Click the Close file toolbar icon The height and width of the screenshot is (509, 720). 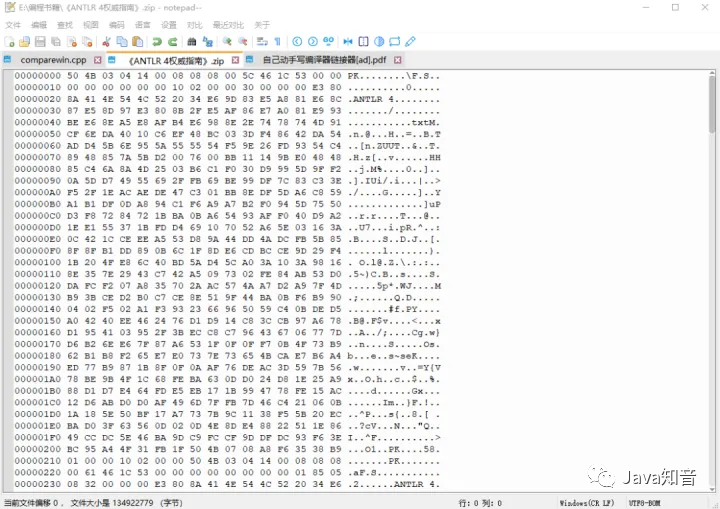tap(72, 42)
